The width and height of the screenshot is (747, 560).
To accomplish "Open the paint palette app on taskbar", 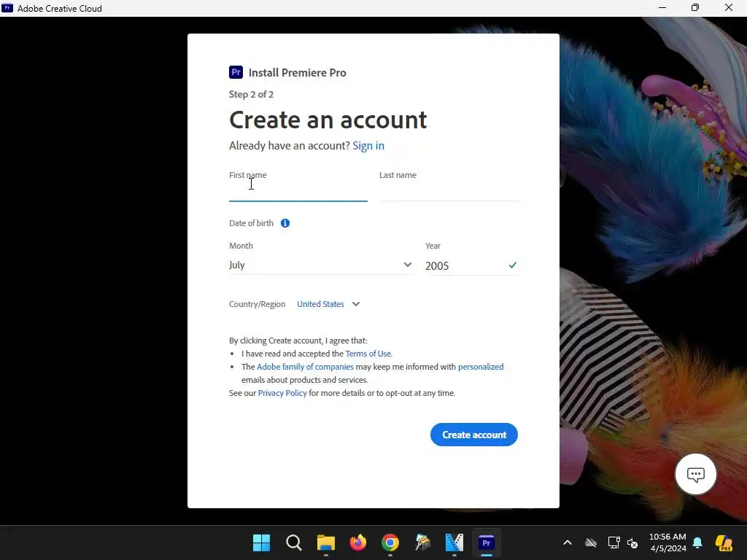I will tap(422, 542).
